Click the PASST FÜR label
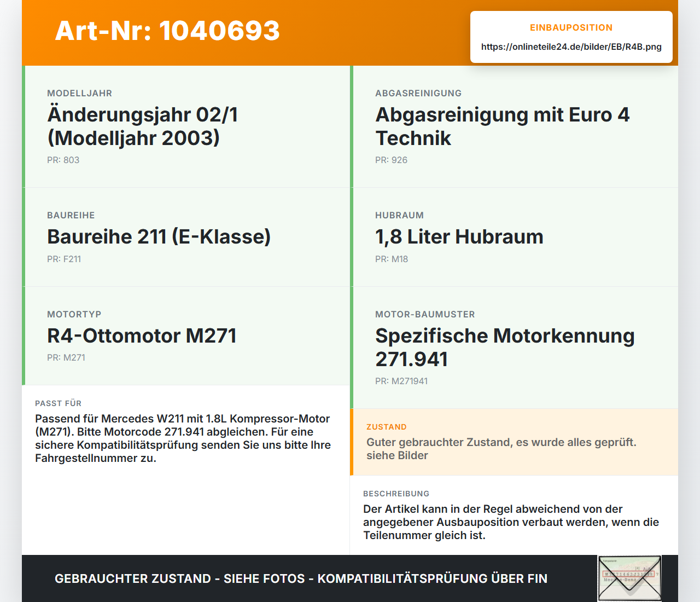 58,403
